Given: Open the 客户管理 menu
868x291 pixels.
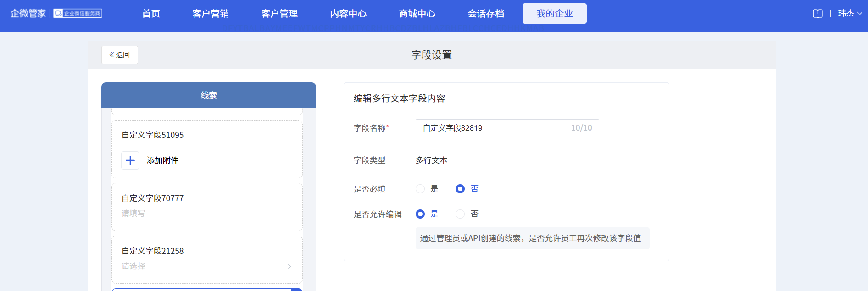Looking at the screenshot, I should (x=279, y=14).
